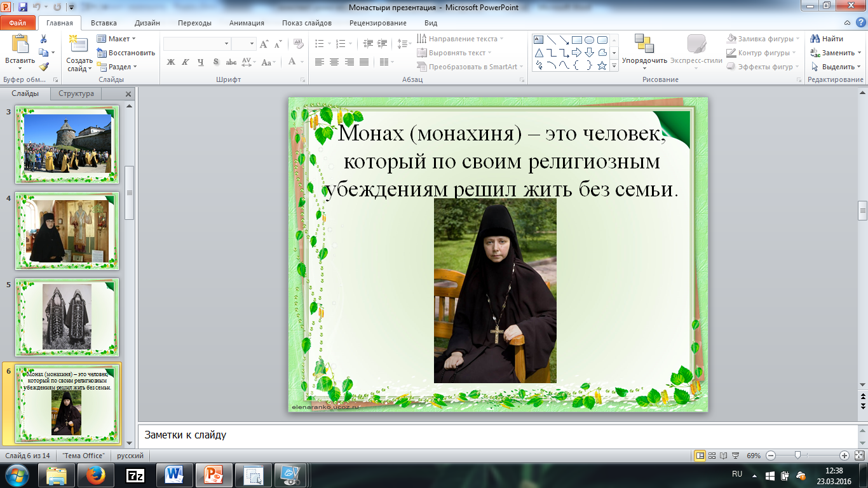Switch to reading view icon
The image size is (868, 488).
(x=723, y=456)
